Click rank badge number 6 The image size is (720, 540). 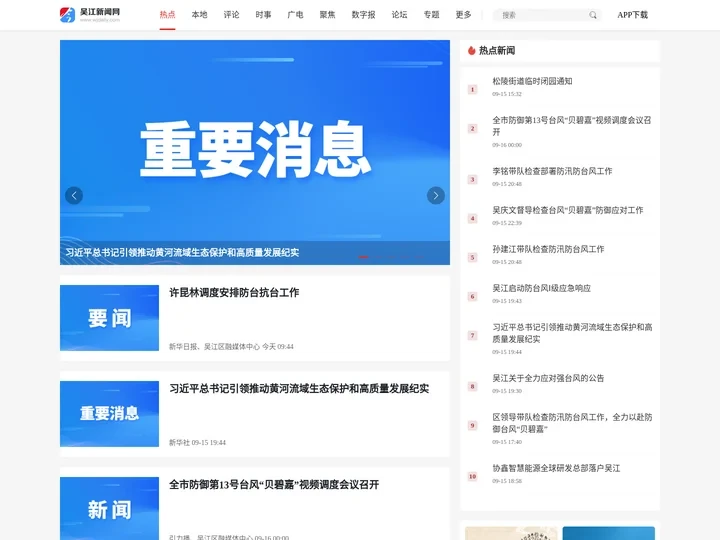point(472,297)
